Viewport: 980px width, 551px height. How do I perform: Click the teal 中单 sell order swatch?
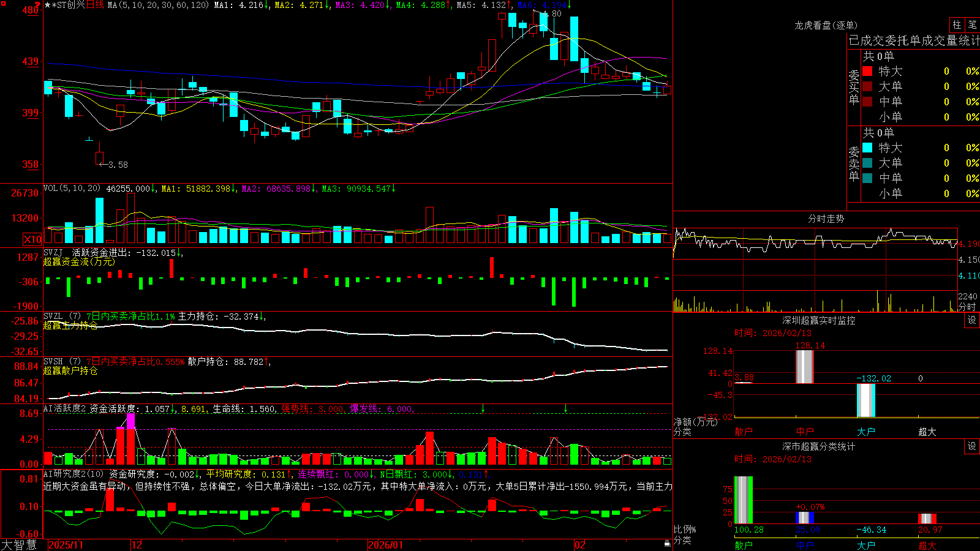point(867,178)
